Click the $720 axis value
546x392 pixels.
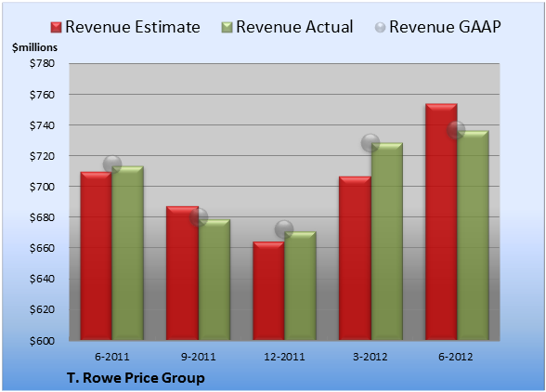[42, 156]
